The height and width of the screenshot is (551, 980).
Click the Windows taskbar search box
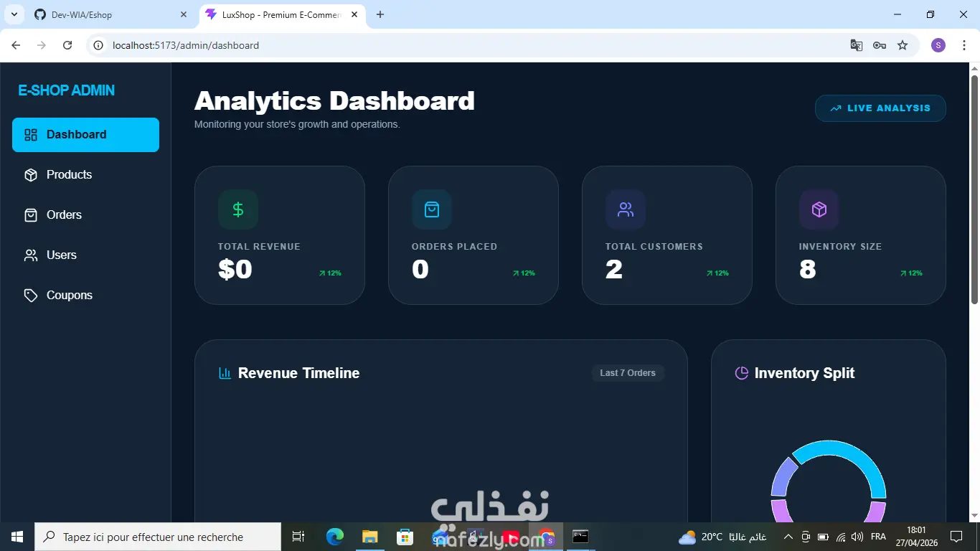158,537
